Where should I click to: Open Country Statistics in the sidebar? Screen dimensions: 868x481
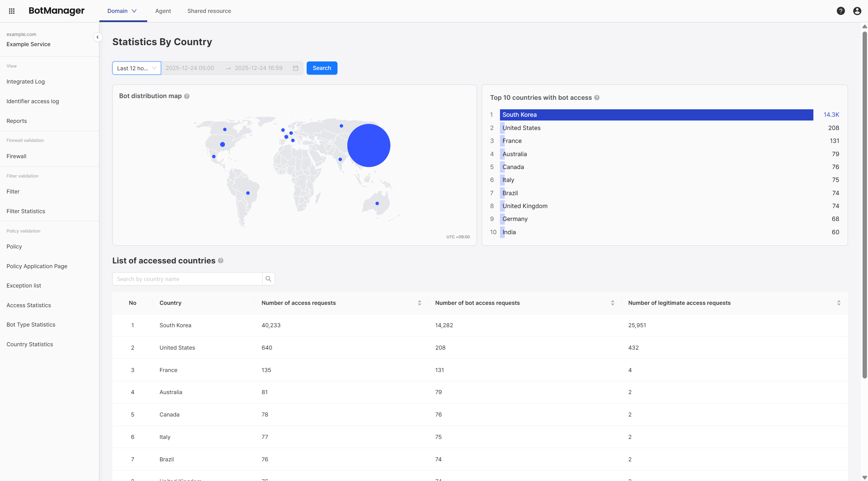click(30, 344)
